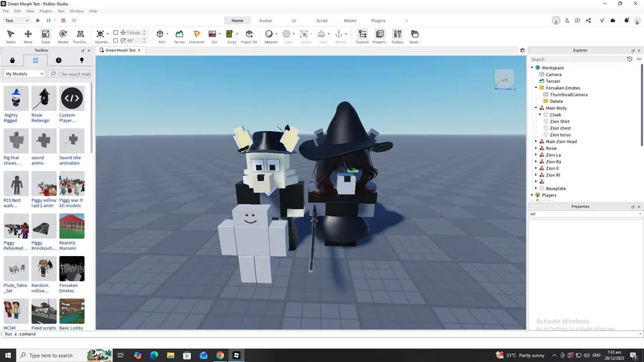Click the Toolbox search field
This screenshot has width=644, height=362.
(x=70, y=74)
